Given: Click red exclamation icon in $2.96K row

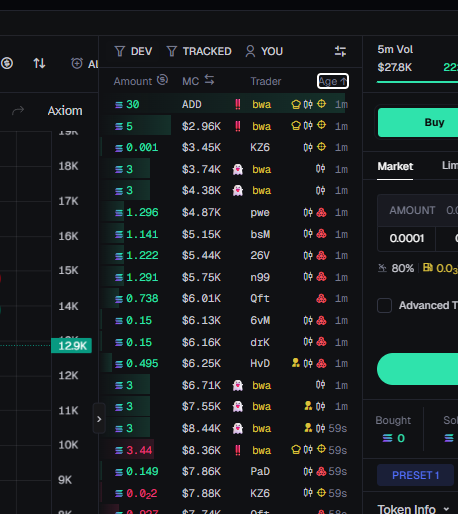Looking at the screenshot, I should 238,126.
